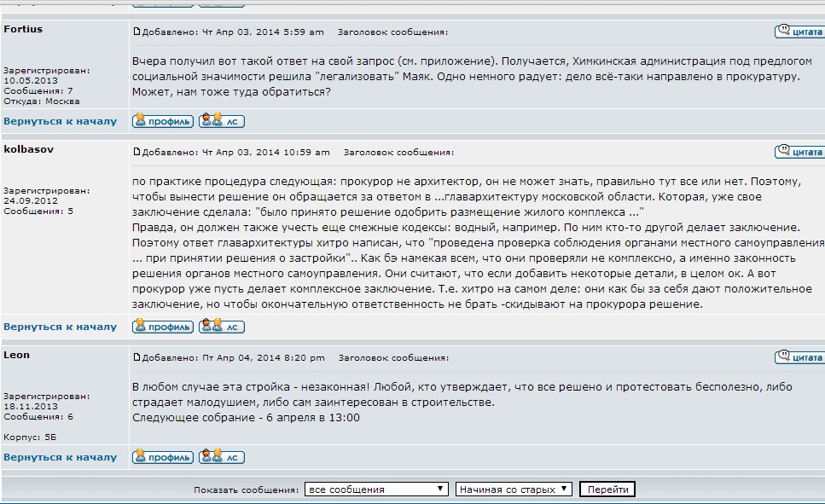
Task: Click post icon next to Fortius's date
Action: (x=137, y=32)
